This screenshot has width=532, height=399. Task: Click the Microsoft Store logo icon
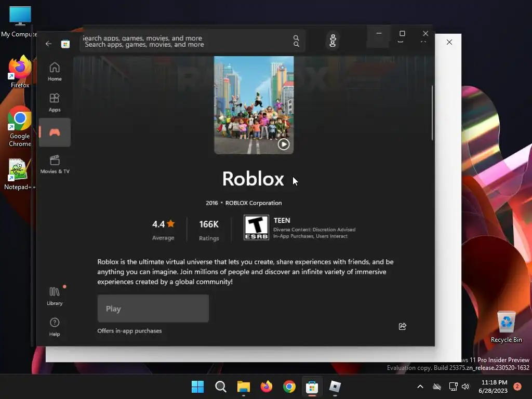[65, 44]
